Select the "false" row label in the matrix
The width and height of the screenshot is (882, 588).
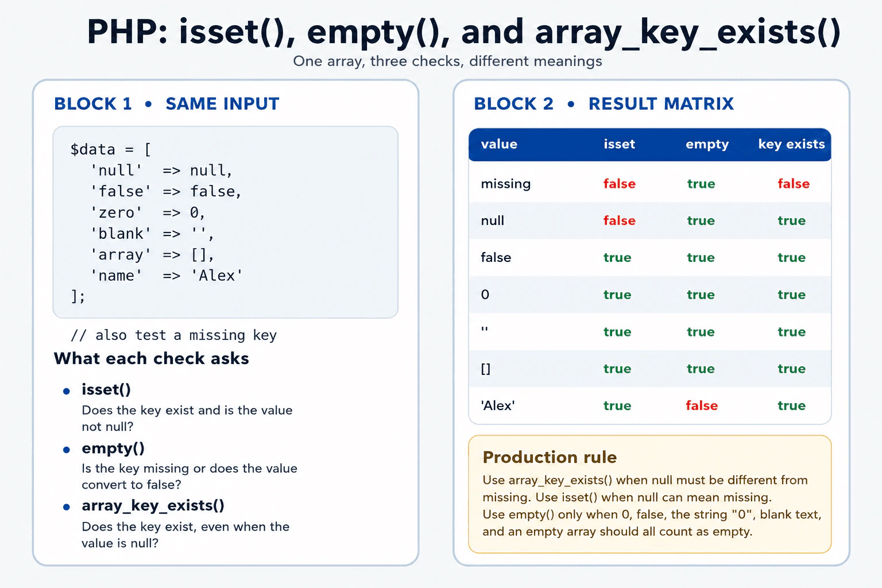[x=496, y=257]
